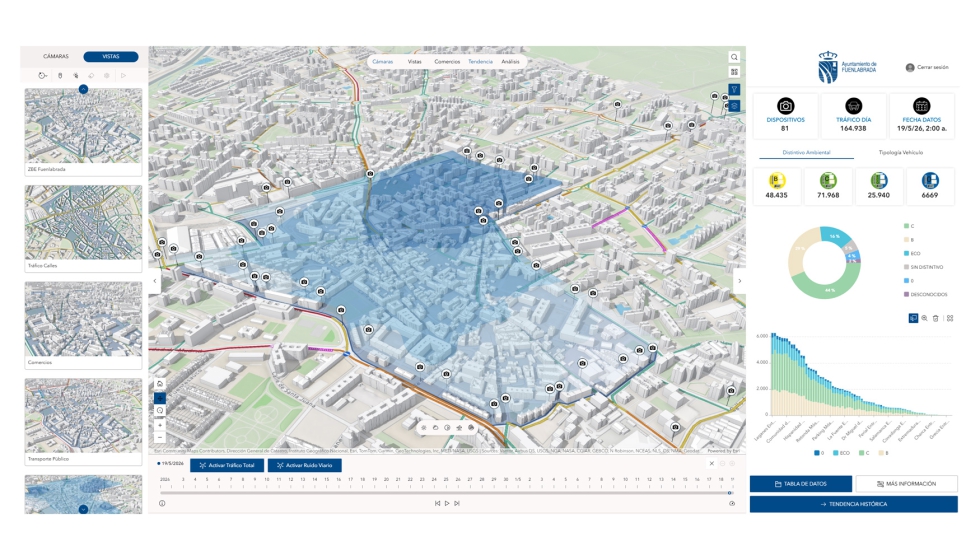This screenshot has height=560, width=980.
Task: Switch to the CÁMARAS panel tab
Action: (56, 56)
